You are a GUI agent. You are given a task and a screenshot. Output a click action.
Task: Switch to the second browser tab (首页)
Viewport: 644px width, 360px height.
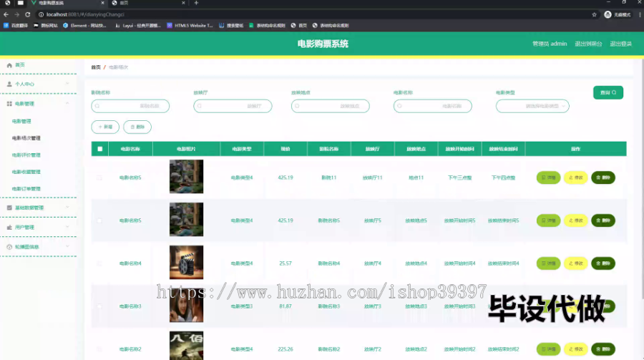(x=148, y=3)
